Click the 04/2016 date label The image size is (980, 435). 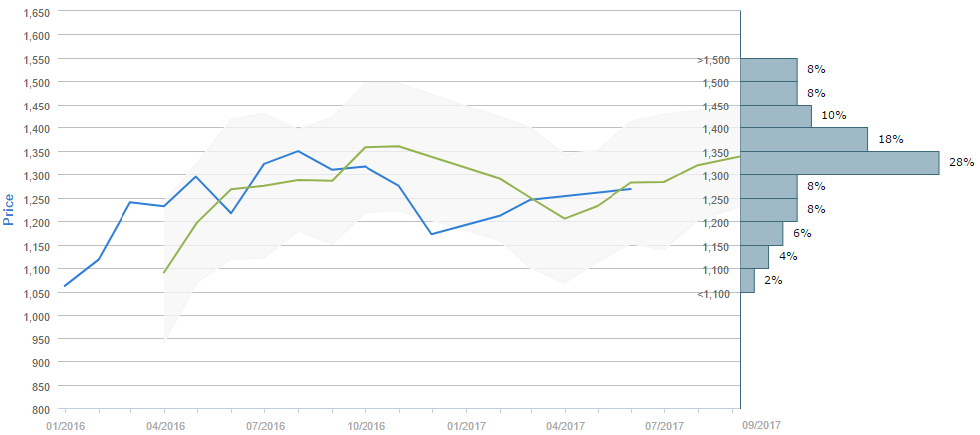pos(164,425)
